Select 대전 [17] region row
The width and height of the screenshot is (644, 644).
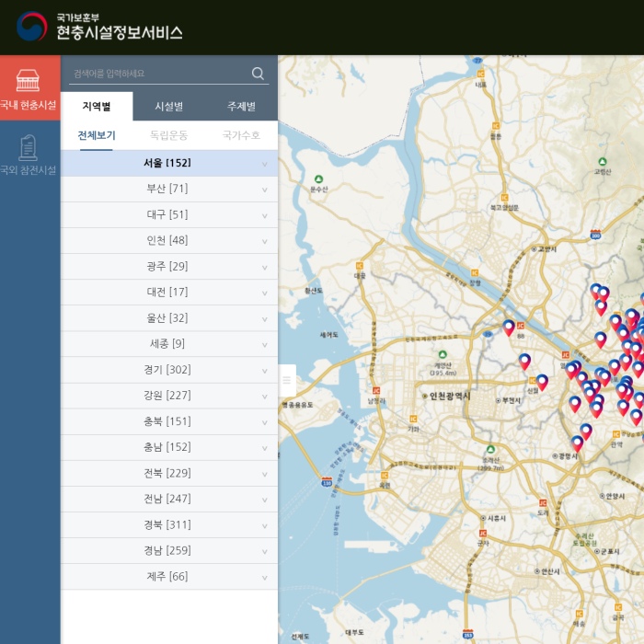coord(169,292)
